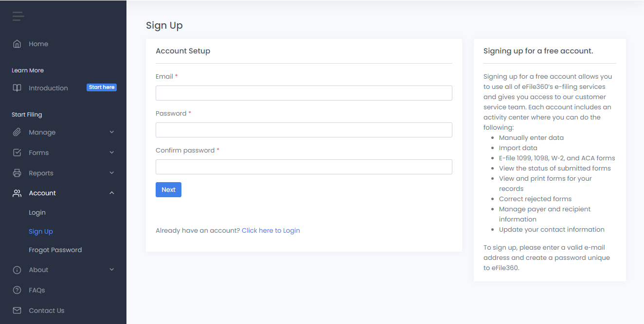The width and height of the screenshot is (644, 324).
Task: Click the FAQs question mark icon
Action: [x=17, y=290]
